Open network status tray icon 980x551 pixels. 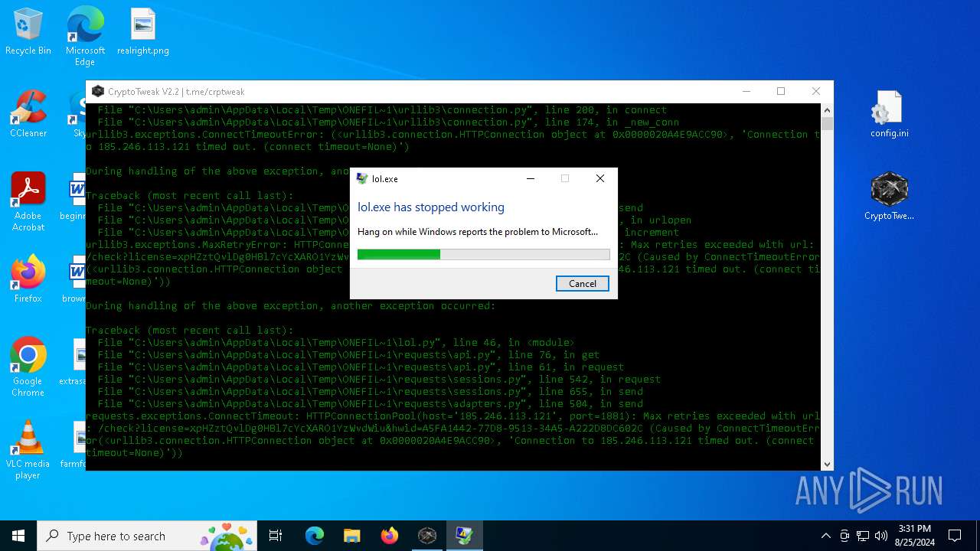863,536
